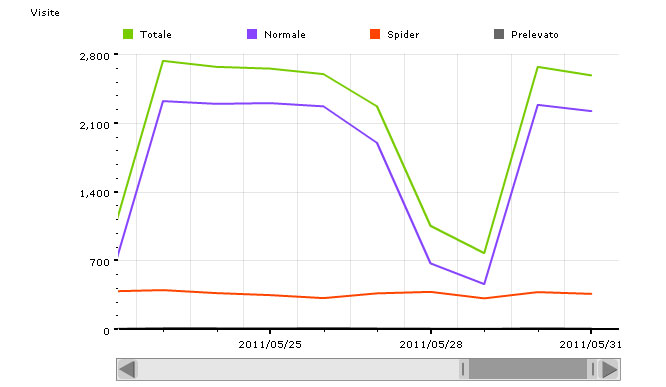
Task: Click the scrollbar right arrow button
Action: [610, 369]
